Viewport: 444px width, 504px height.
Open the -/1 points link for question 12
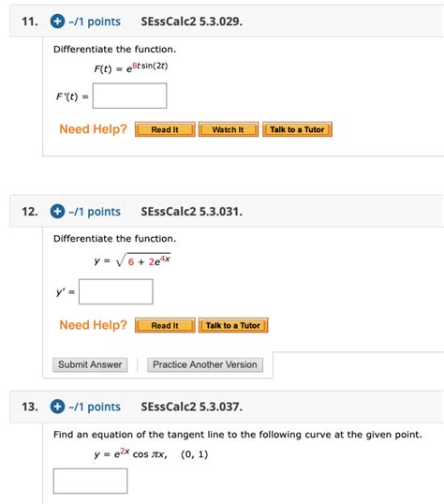[x=95, y=212]
